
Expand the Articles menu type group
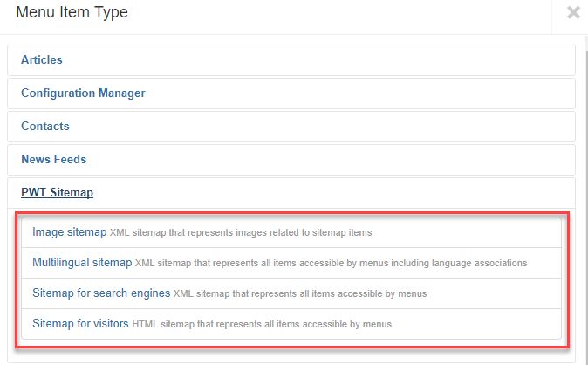coord(41,60)
